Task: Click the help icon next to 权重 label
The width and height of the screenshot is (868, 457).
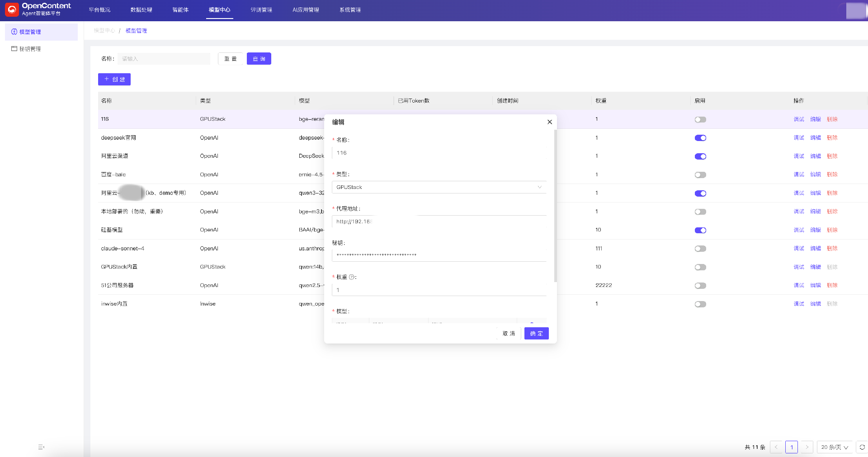Action: [352, 277]
